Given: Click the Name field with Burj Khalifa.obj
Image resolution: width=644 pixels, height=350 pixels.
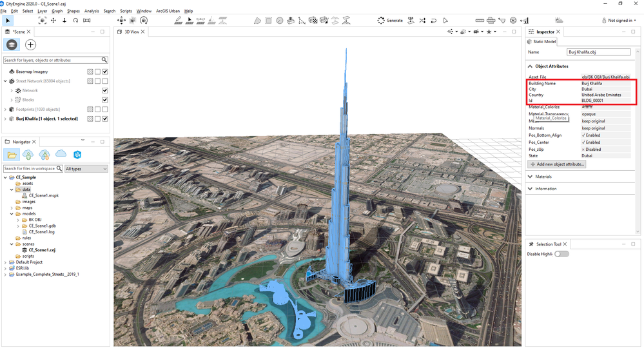Looking at the screenshot, I should point(598,52).
